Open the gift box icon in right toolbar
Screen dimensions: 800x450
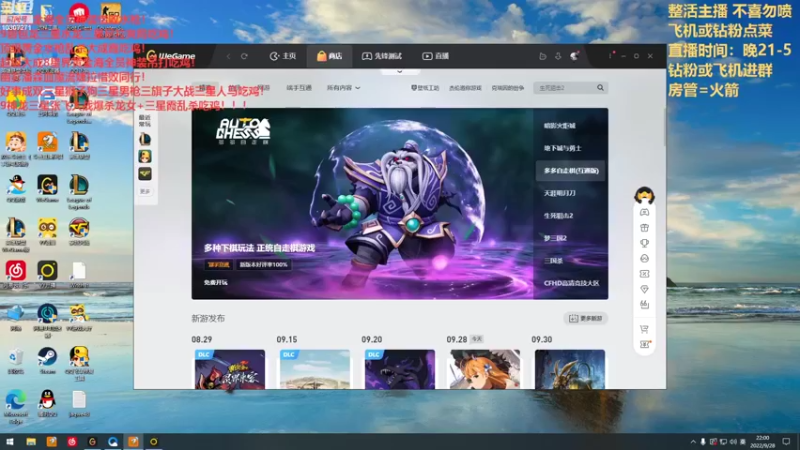click(x=644, y=228)
